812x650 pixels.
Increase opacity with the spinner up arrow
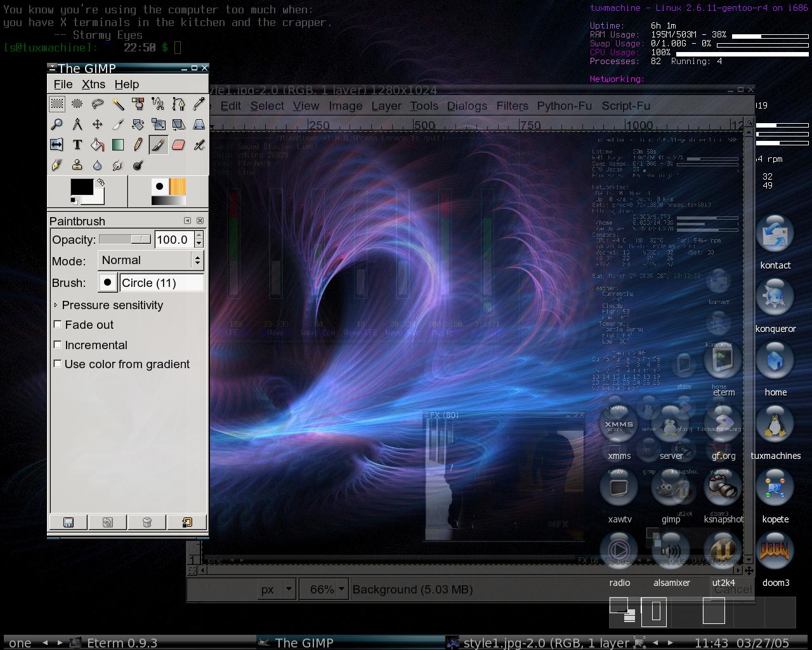(199, 235)
